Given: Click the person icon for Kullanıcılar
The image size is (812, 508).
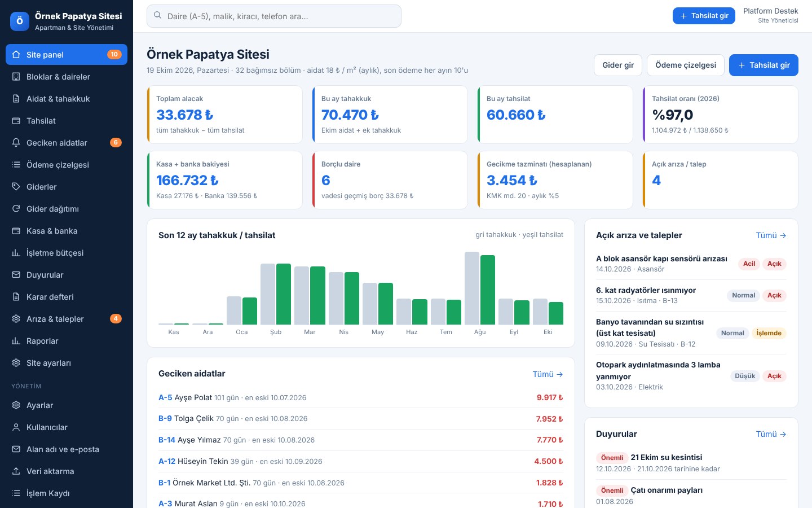Looking at the screenshot, I should (x=16, y=427).
